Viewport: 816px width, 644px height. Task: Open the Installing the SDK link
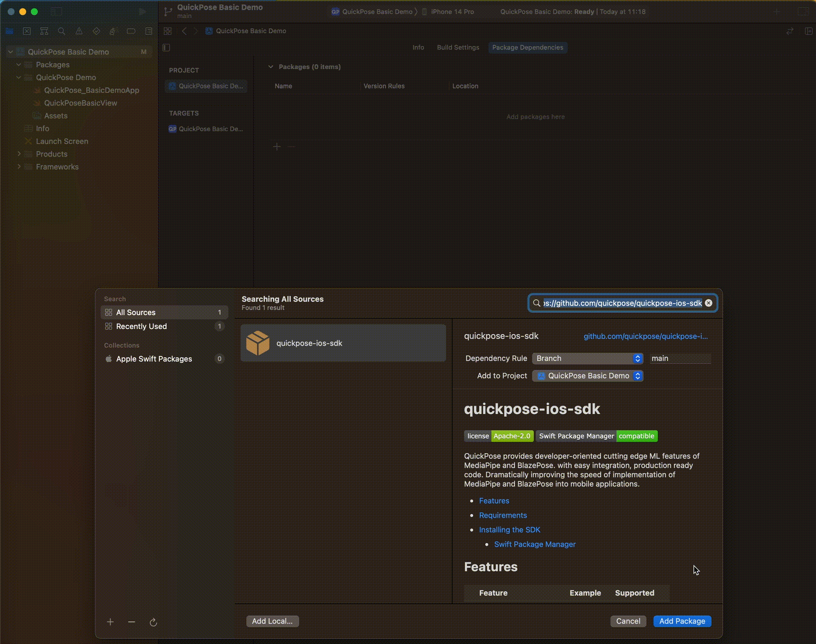(x=510, y=530)
